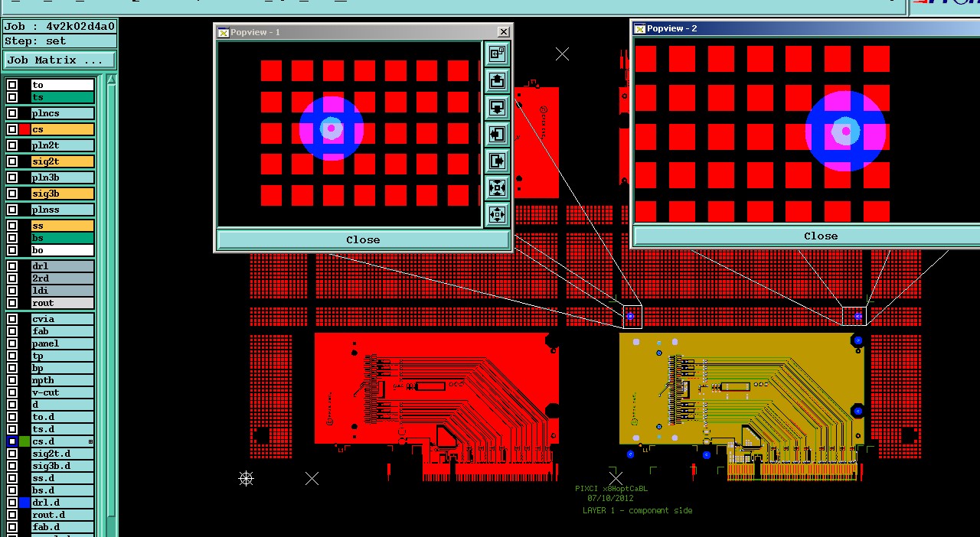Image resolution: width=980 pixels, height=537 pixels.
Task: Select the 'v-cut' layer name
Action: coord(63,392)
